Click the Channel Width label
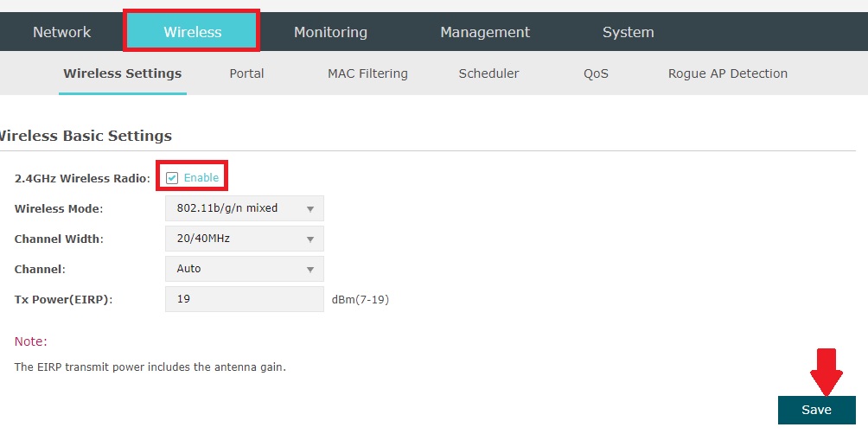868x440 pixels. 60,239
